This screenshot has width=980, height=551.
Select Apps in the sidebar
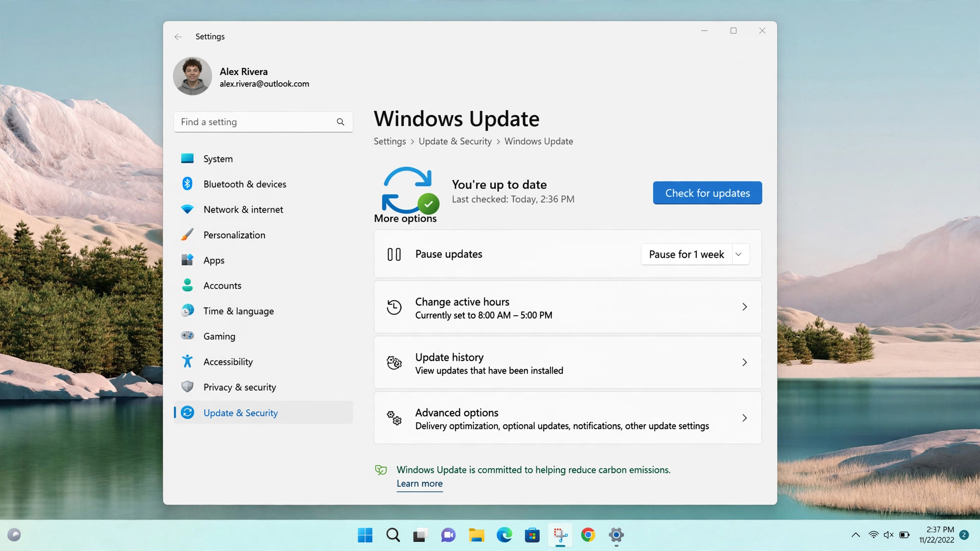[x=263, y=260]
